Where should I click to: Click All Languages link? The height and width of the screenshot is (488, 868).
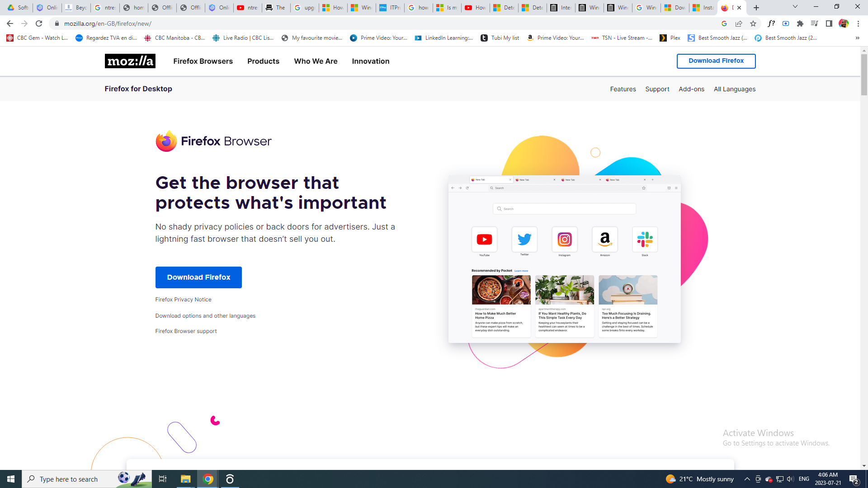coord(735,89)
